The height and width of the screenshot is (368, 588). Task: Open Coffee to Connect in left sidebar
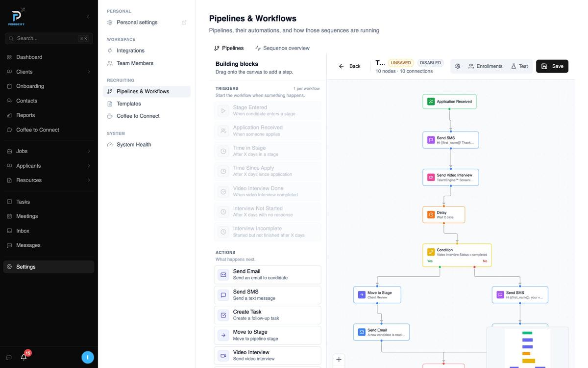[x=49, y=130]
